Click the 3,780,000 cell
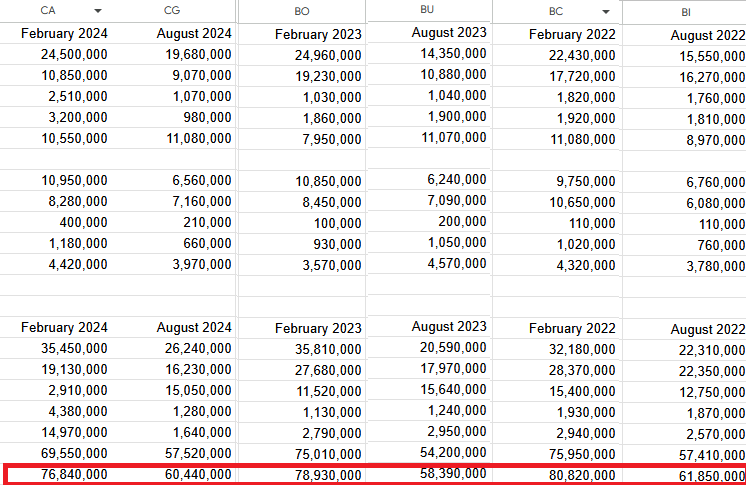 pos(715,266)
